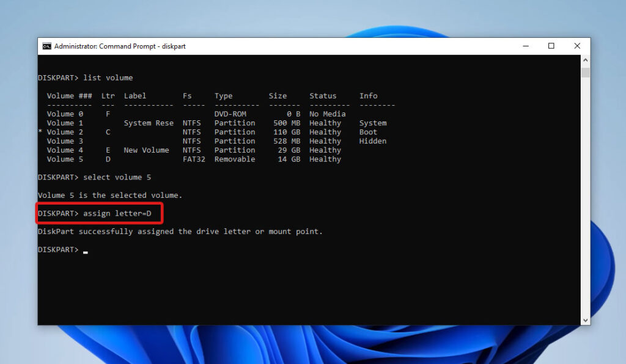626x364 pixels.
Task: Click the asterisk-marked Volume 2 row
Action: click(65, 131)
